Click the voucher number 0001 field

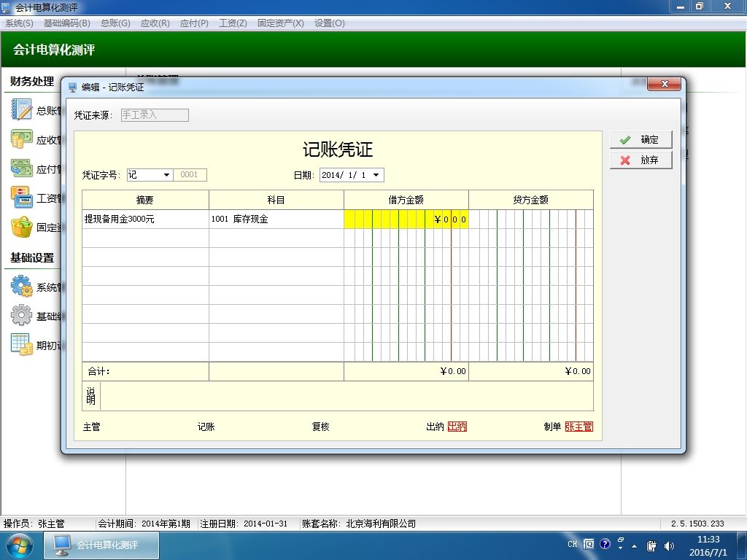[x=190, y=175]
